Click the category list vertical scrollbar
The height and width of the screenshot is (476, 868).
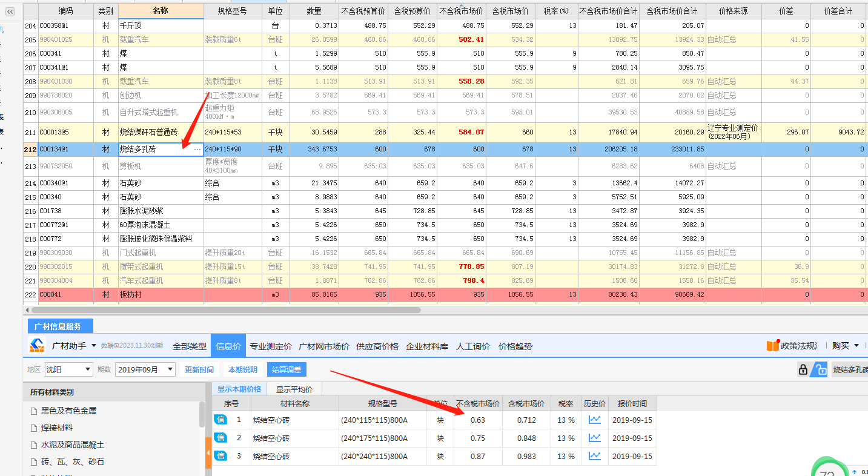(x=202, y=414)
